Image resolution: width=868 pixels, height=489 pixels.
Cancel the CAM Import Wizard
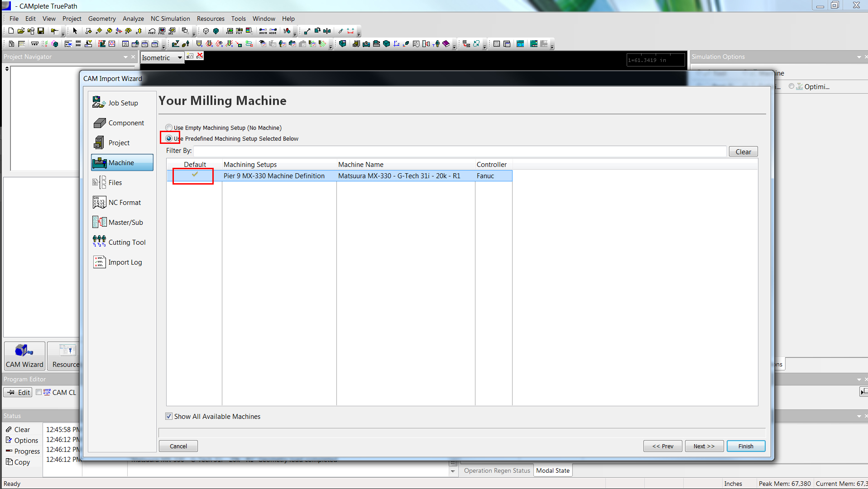[x=178, y=446]
